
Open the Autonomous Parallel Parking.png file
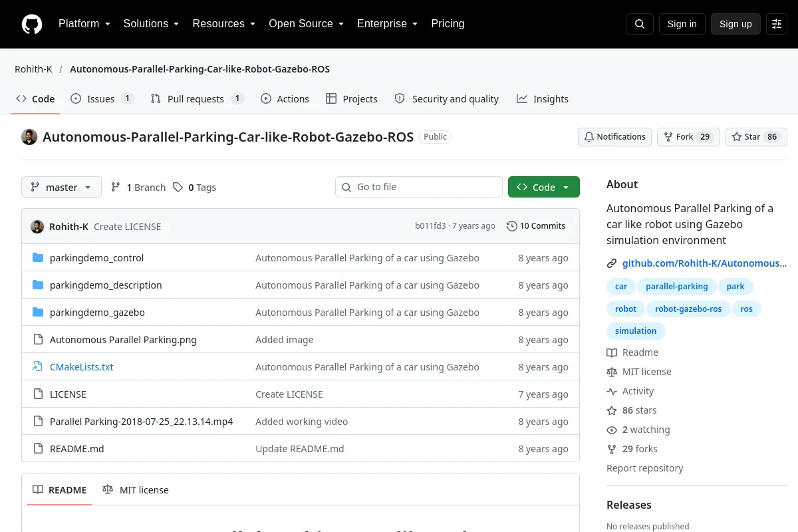point(123,340)
